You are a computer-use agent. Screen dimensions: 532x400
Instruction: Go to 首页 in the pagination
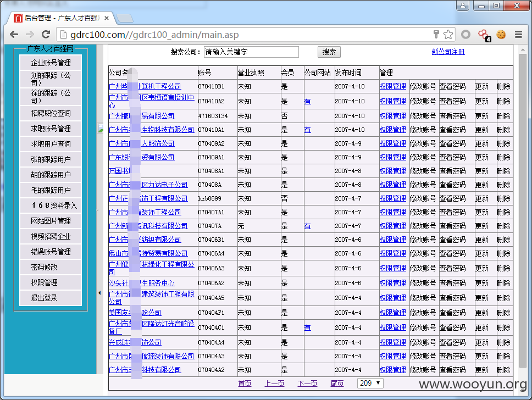click(245, 384)
